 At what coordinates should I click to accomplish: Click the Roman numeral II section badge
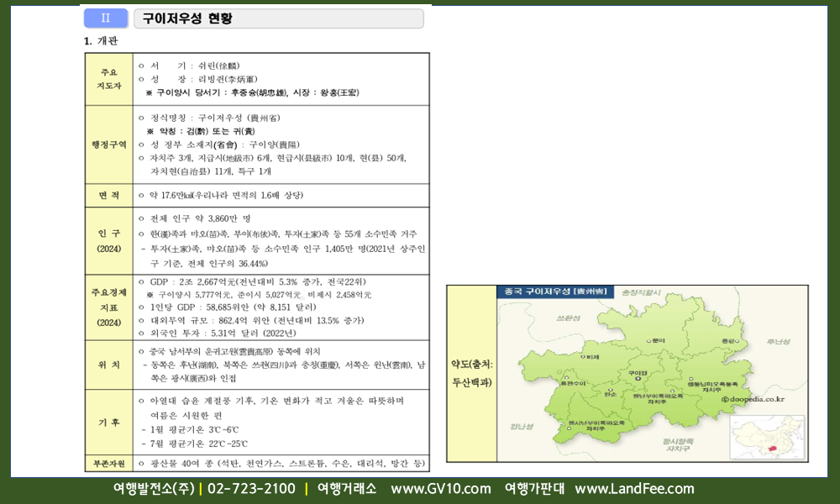[x=106, y=18]
